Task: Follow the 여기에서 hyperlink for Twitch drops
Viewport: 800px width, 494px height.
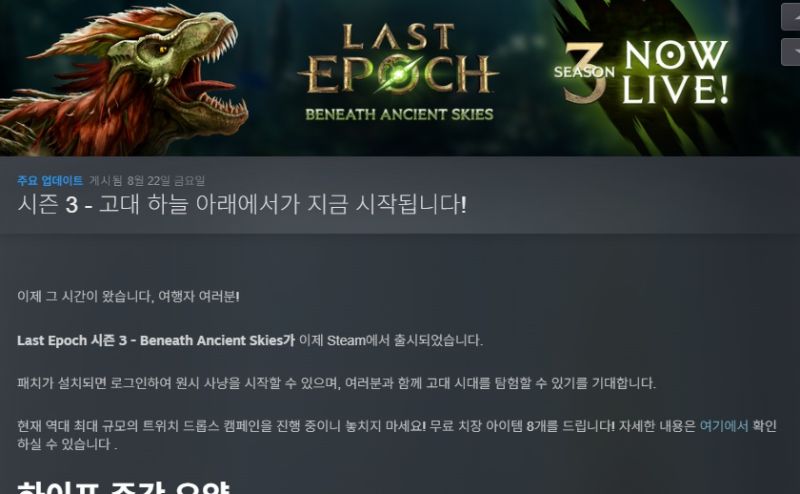Action: (723, 426)
